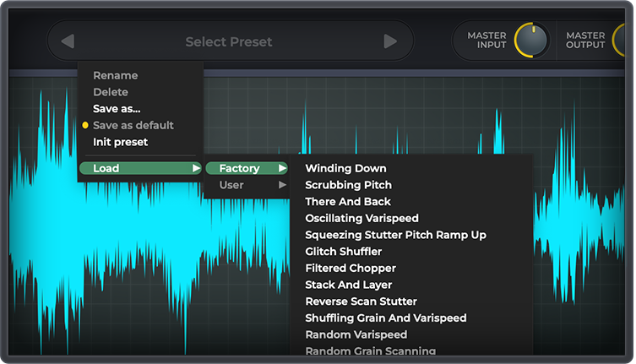Click the next preset right arrow

(x=389, y=41)
